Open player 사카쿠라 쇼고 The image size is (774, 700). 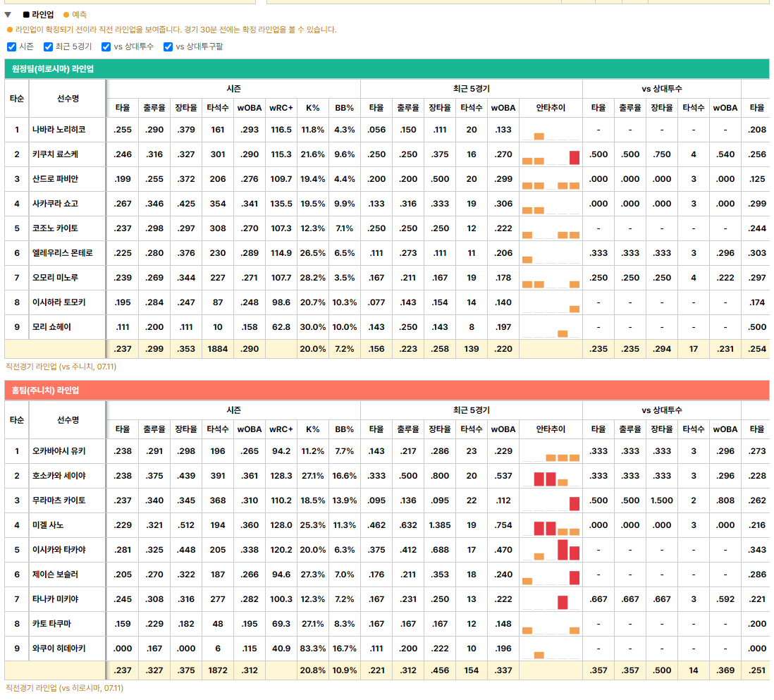click(x=55, y=204)
